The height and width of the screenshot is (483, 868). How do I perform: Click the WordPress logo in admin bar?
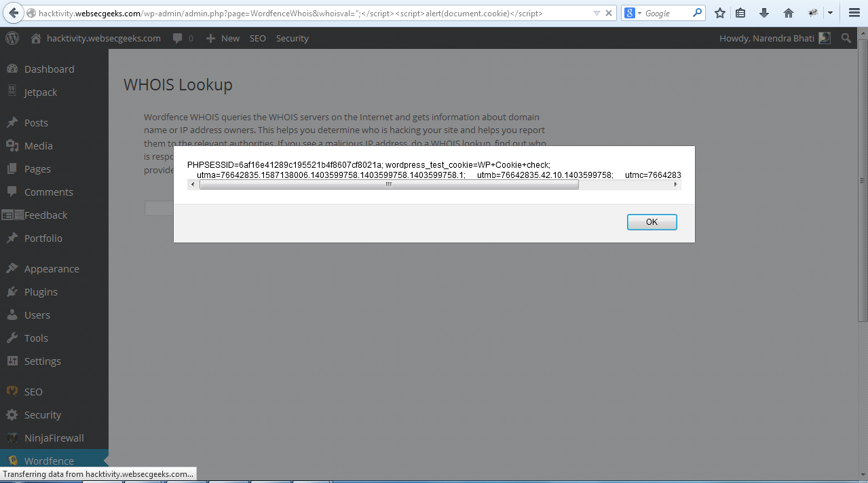point(12,38)
